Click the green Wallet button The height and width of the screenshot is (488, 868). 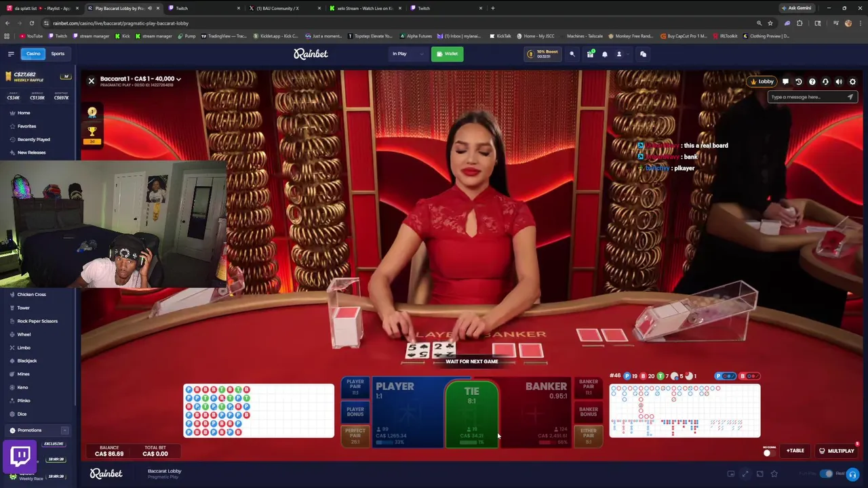coord(447,54)
